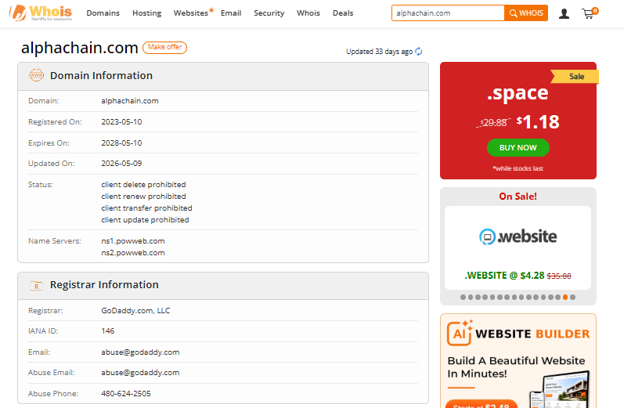
Task: Click the orange WHOIS search button
Action: [x=526, y=13]
